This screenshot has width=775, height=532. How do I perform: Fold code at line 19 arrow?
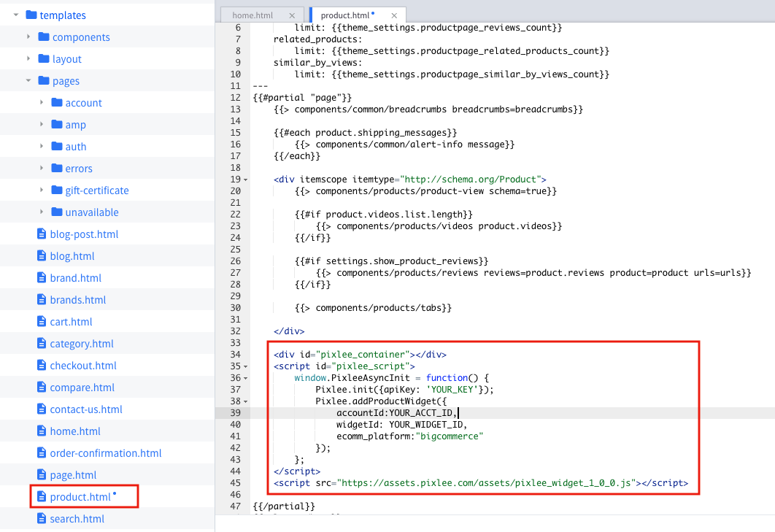tap(246, 180)
